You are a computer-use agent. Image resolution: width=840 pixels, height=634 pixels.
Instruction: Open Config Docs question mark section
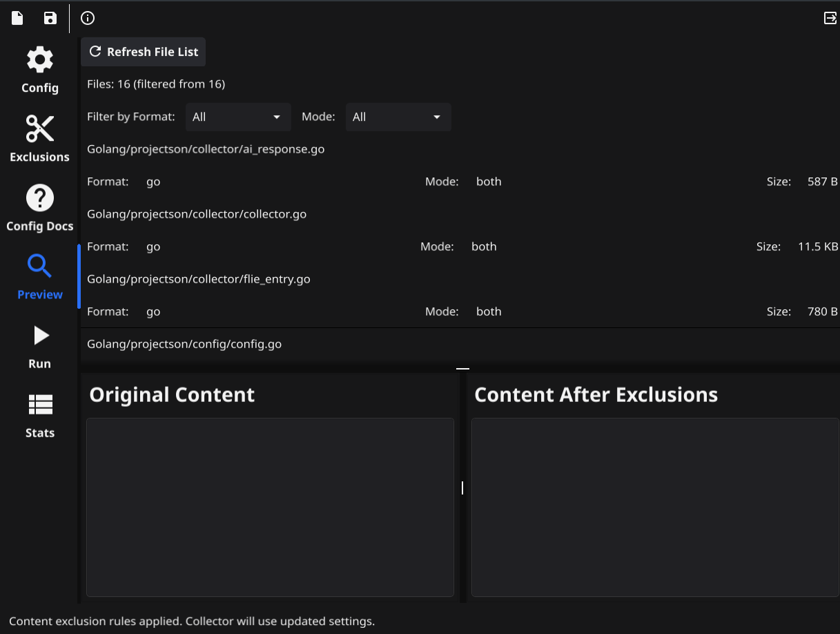click(x=40, y=208)
